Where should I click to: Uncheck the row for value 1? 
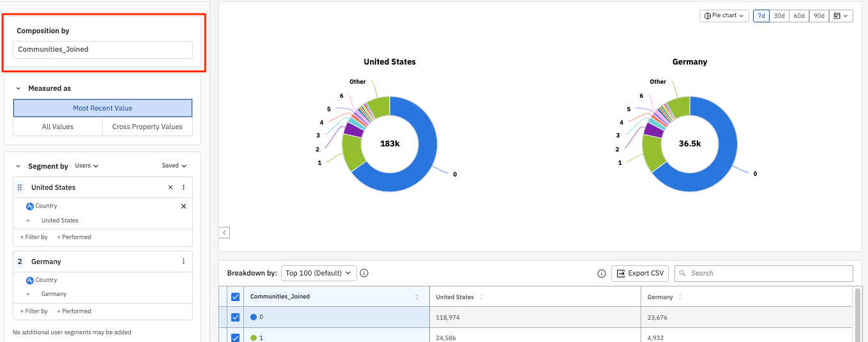click(x=235, y=337)
